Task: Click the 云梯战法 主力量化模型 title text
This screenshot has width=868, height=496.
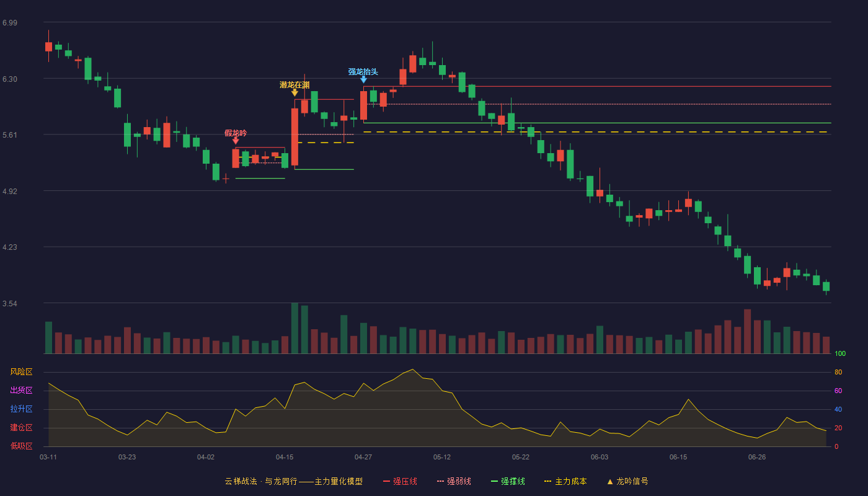Action: click(x=293, y=481)
